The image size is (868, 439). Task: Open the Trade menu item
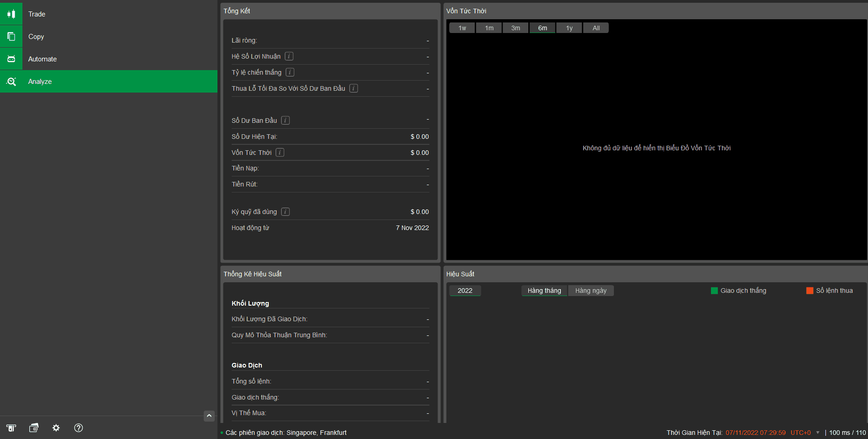click(x=37, y=14)
